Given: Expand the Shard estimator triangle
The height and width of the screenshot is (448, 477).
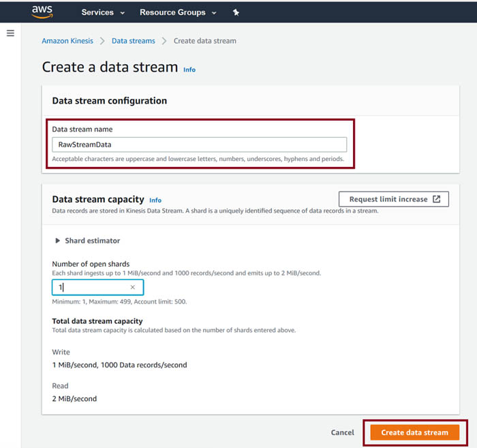Looking at the screenshot, I should pyautogui.click(x=57, y=241).
